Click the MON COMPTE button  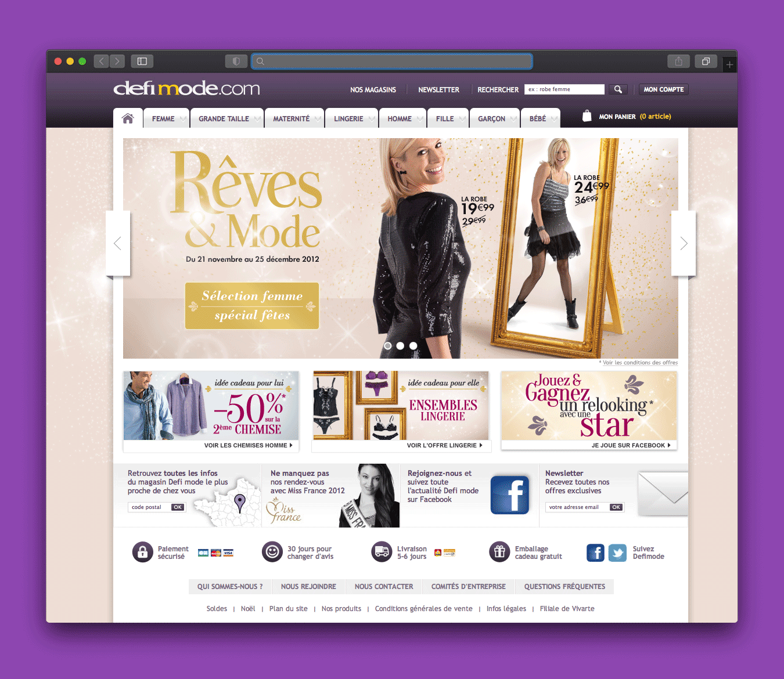pyautogui.click(x=663, y=89)
